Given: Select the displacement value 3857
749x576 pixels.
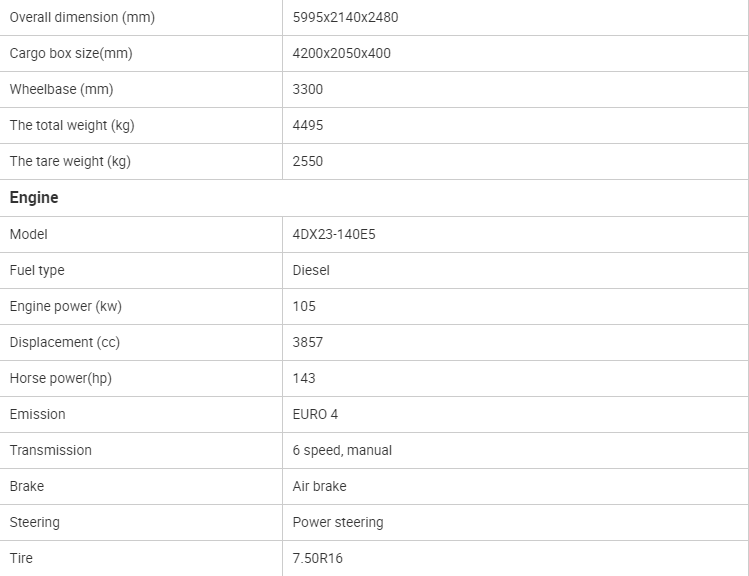Looking at the screenshot, I should coord(308,342).
